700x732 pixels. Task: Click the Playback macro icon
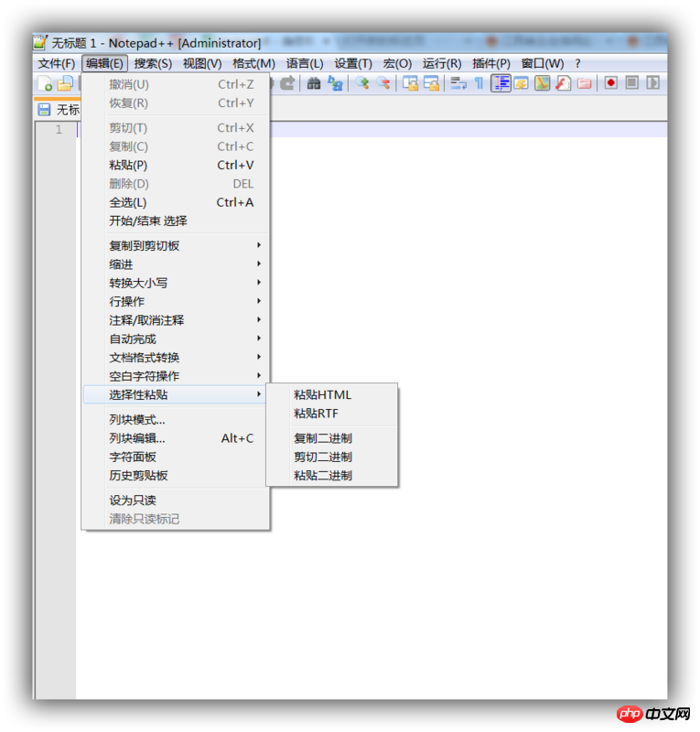[x=652, y=83]
